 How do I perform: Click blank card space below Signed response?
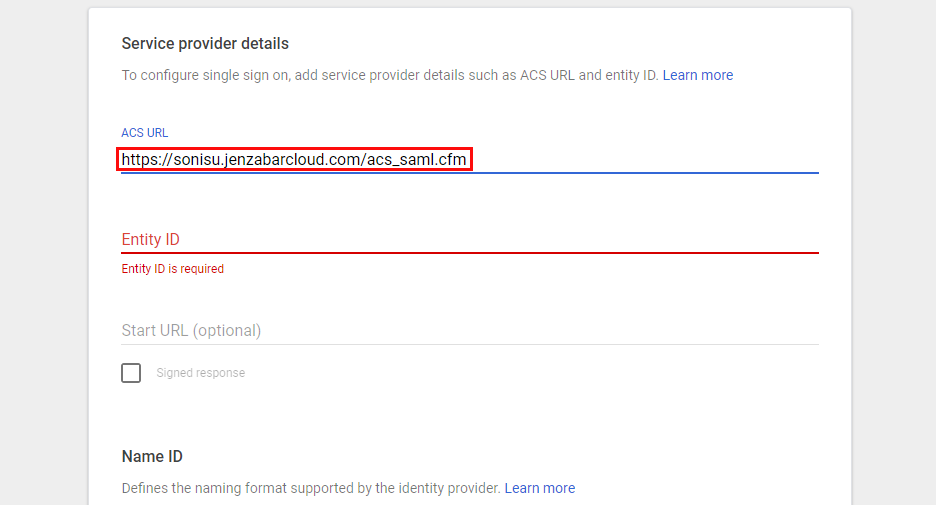(x=470, y=415)
